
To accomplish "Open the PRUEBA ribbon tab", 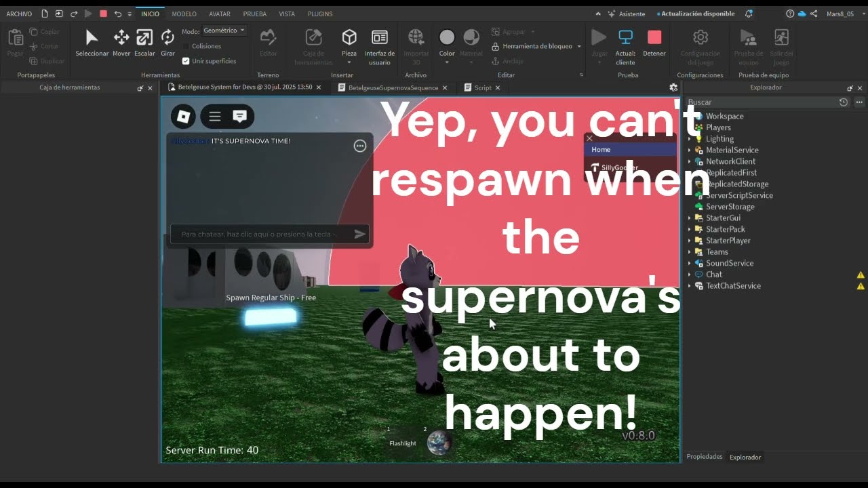I will tap(255, 14).
